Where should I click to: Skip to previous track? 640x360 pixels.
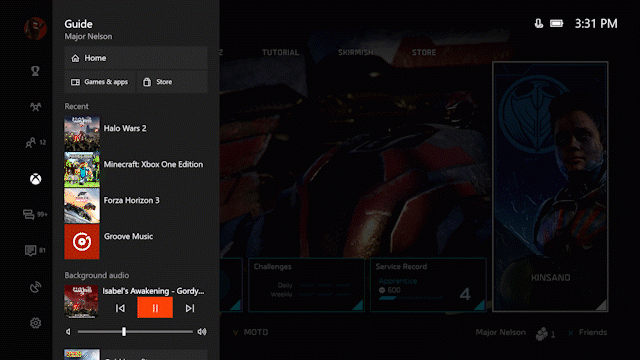pos(120,308)
